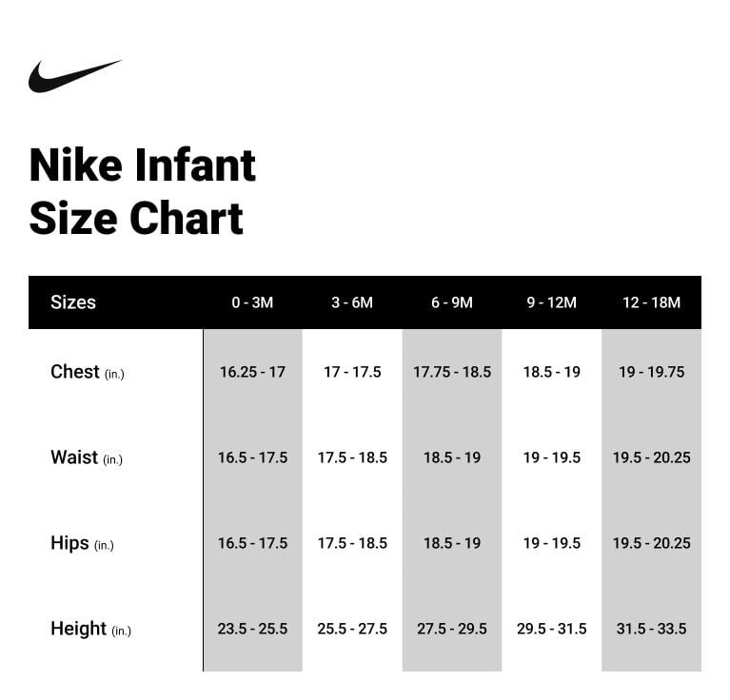The image size is (730, 700).
Task: Select the Sizes header cell
Action: coord(73,302)
